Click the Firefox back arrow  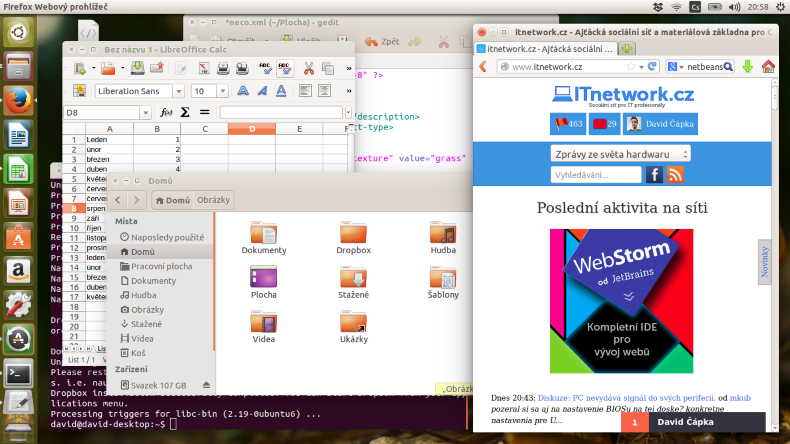[x=483, y=67]
